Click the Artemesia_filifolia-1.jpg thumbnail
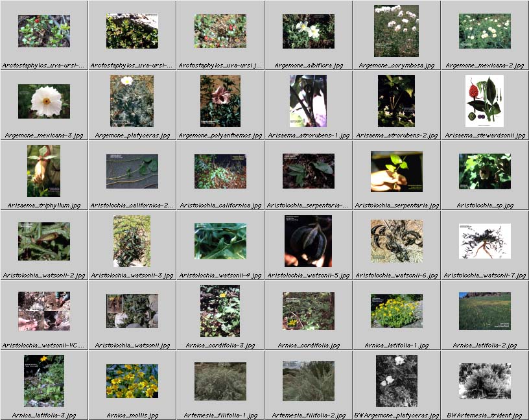Screen dimensions: 529x420 pos(220,381)
